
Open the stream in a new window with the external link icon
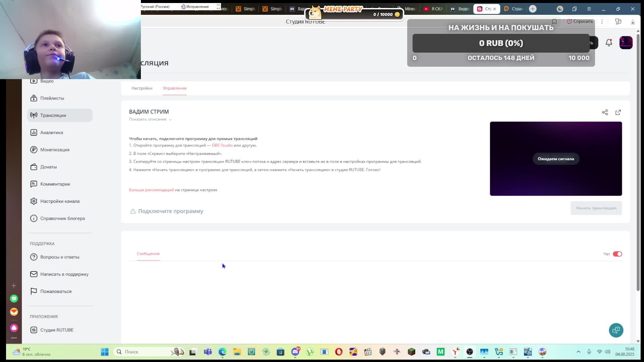[618, 112]
